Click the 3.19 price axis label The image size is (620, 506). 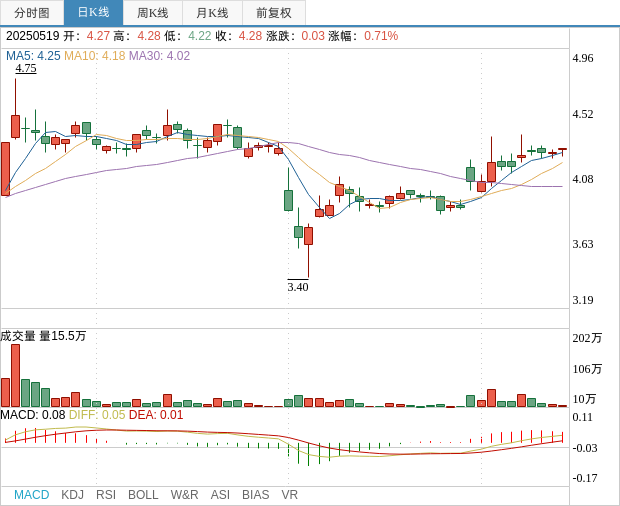pyautogui.click(x=583, y=300)
